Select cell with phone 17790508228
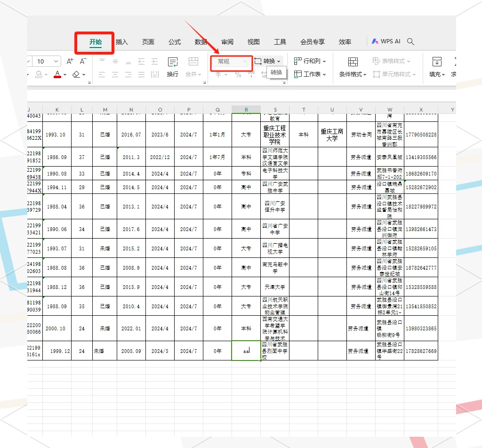Screen dimensions: 482x448 [x=421, y=135]
